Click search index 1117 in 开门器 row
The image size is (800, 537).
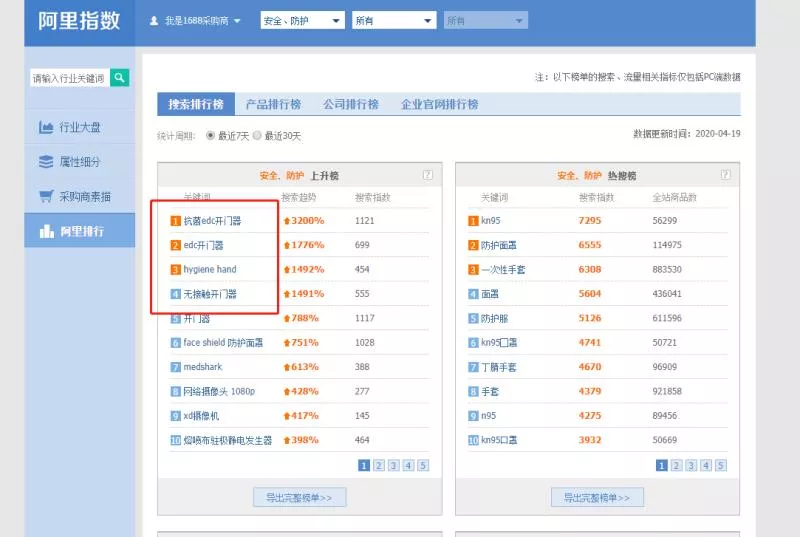365,318
